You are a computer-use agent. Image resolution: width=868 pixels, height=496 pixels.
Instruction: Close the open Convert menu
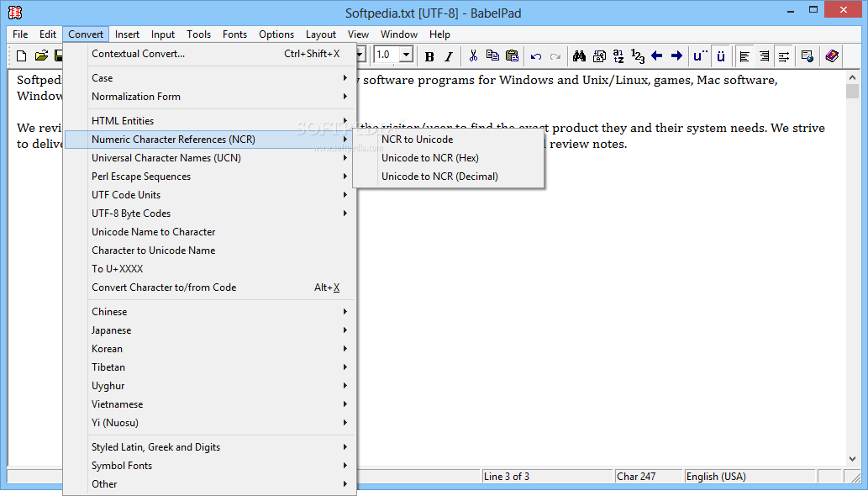click(x=86, y=34)
